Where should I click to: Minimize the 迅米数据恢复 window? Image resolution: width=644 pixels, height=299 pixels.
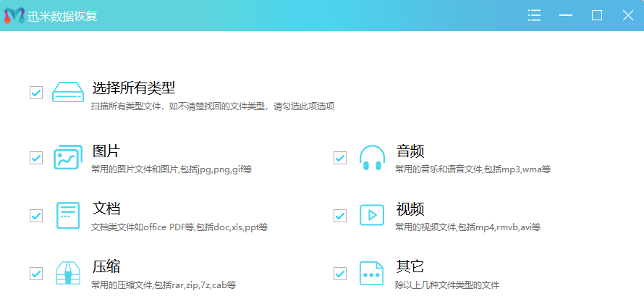point(566,15)
